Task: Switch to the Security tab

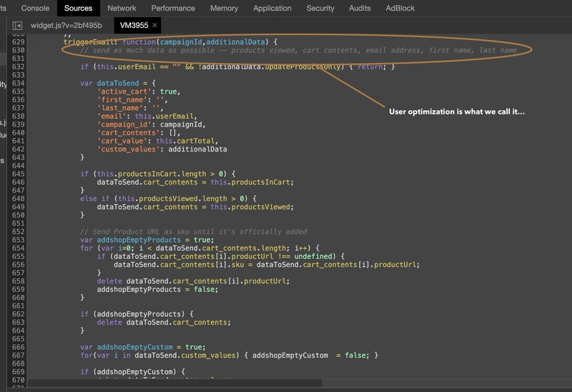Action: tap(320, 8)
